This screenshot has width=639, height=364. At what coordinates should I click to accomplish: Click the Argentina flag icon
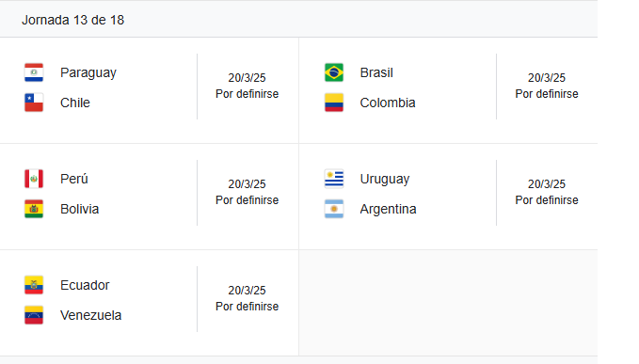pos(334,209)
